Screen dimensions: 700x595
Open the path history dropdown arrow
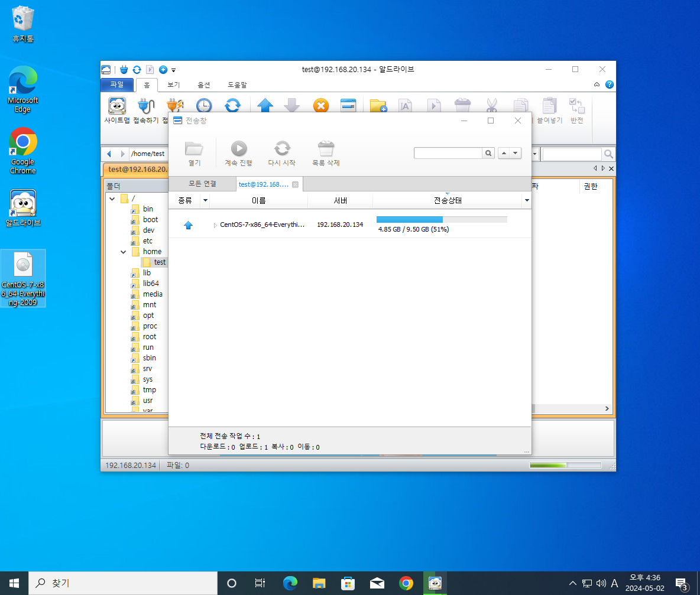click(535, 154)
